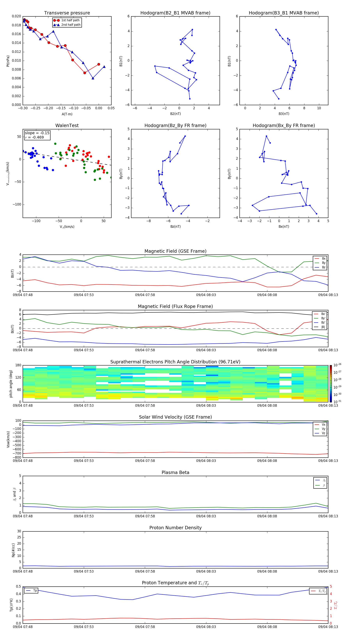Select the 'pitch angle (deg)' axis label
The width and height of the screenshot is (351, 644).
11,384
